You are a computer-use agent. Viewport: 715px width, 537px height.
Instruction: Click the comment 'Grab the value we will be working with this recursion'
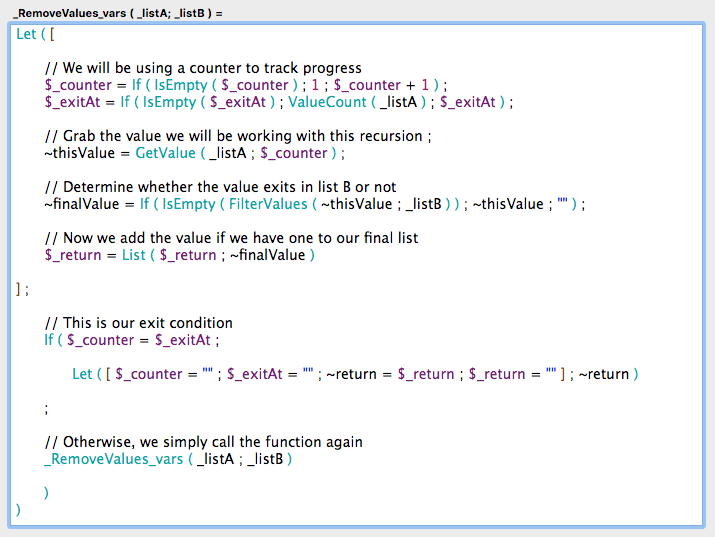coord(238,136)
